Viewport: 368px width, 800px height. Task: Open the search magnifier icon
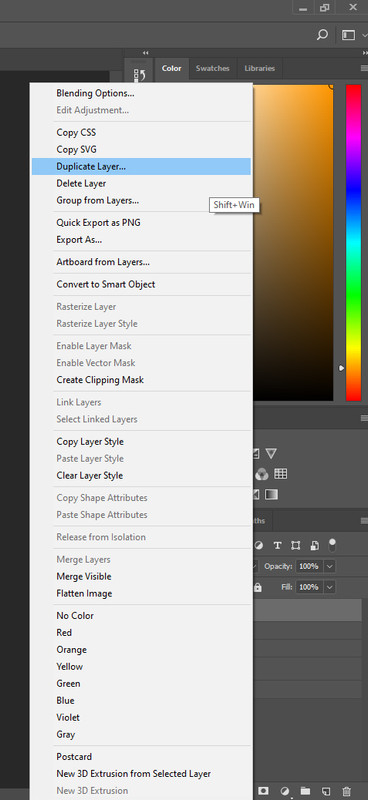pos(322,35)
